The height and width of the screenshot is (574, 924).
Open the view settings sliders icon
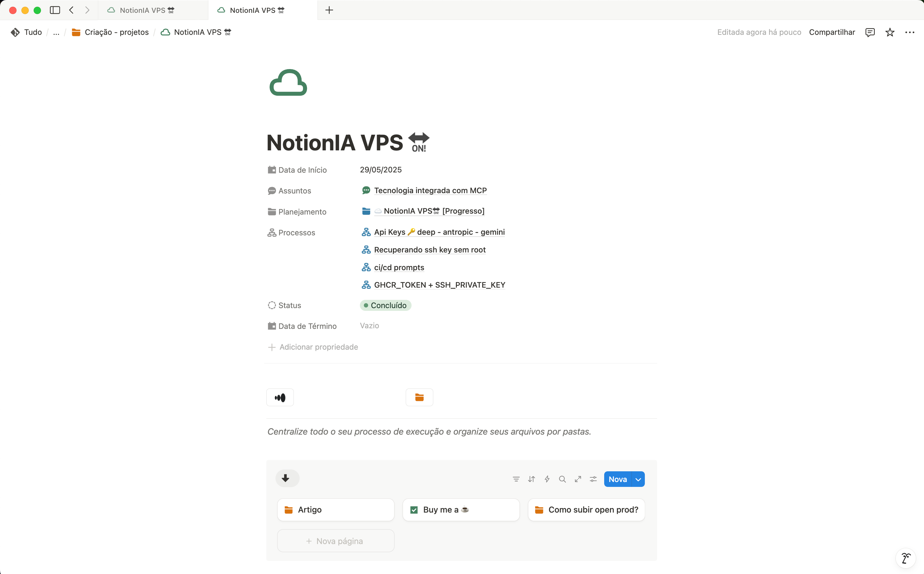(x=593, y=479)
